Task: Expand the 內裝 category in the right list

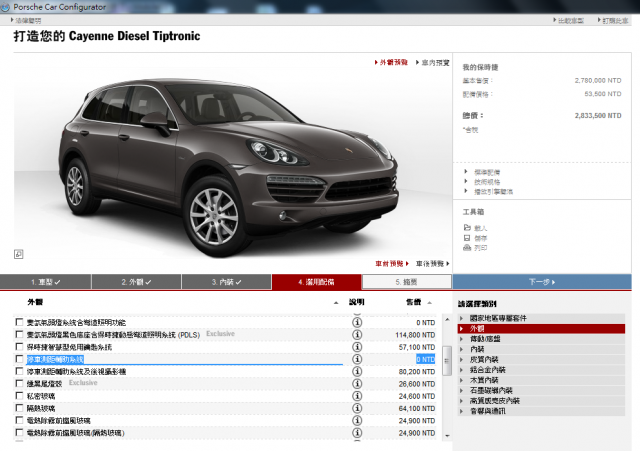Action: (541, 349)
